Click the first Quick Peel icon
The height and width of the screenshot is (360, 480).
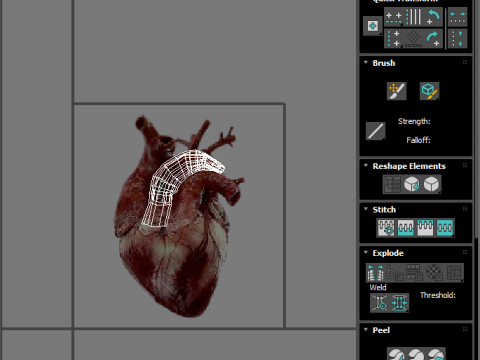click(396, 354)
